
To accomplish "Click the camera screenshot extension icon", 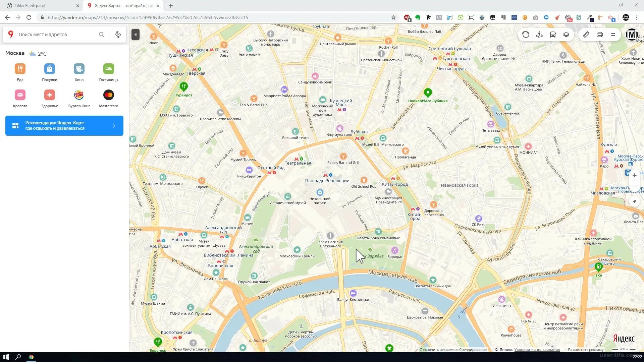I will (536, 17).
